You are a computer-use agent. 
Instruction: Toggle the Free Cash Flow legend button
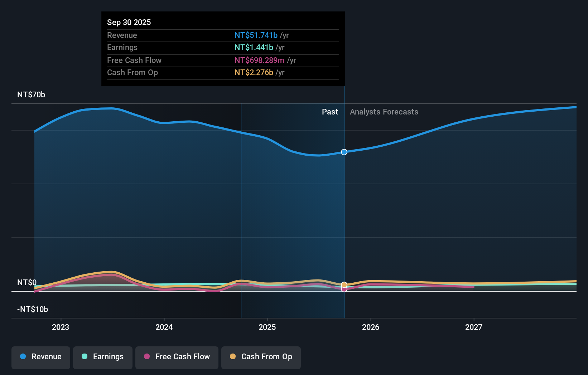pyautogui.click(x=177, y=357)
